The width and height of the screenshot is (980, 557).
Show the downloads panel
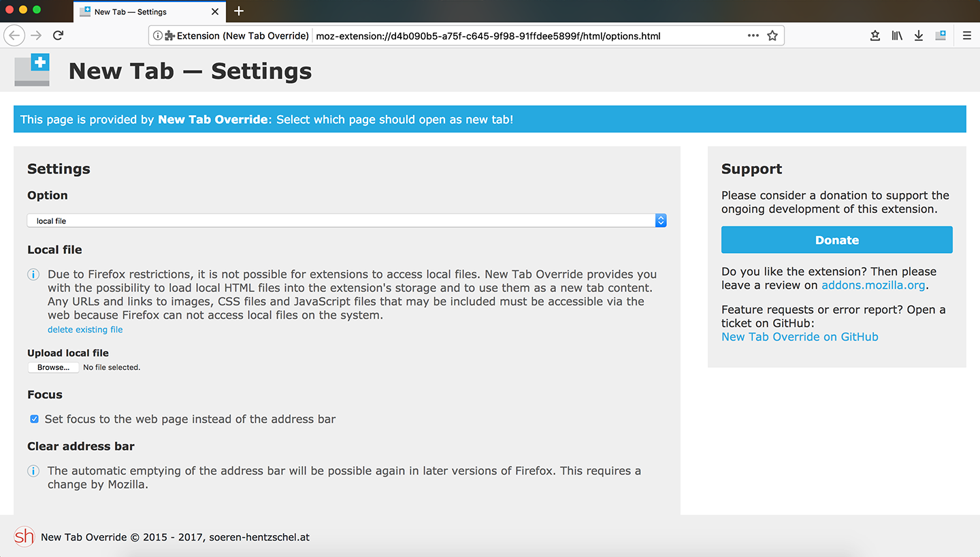[x=919, y=35]
